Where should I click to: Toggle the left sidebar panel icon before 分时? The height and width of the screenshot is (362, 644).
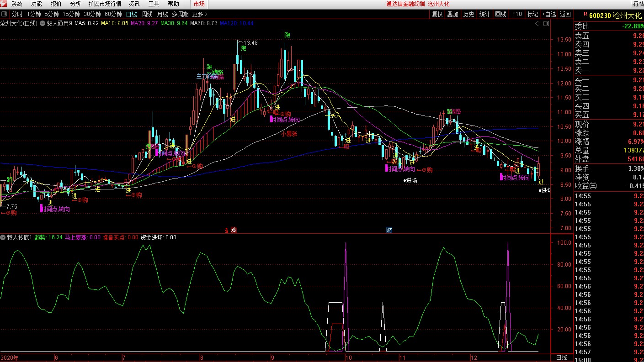(4, 14)
